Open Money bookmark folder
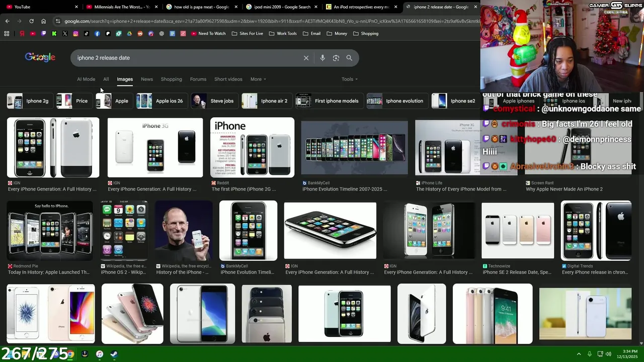 pos(337,34)
